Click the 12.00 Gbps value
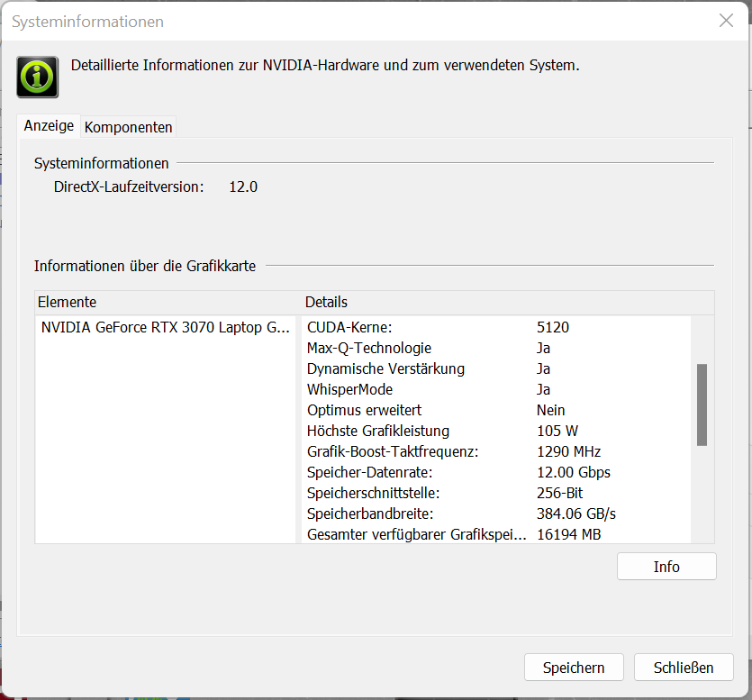The width and height of the screenshot is (752, 700). coord(574,472)
